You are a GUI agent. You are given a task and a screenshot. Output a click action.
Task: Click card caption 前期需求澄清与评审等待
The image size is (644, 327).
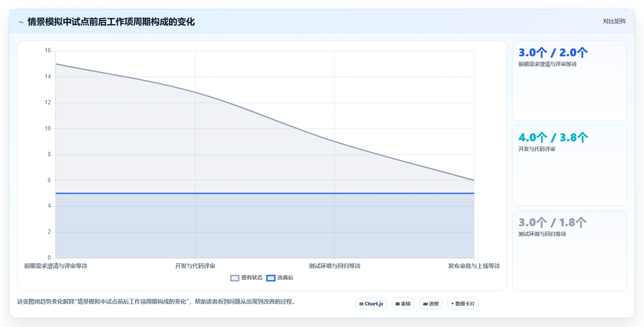point(548,64)
